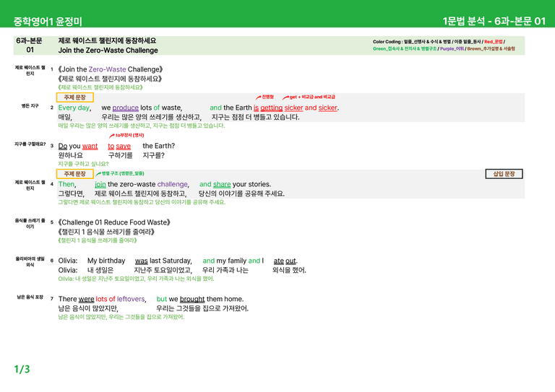Click the '주제 문장' box above sentence 2

pos(74,97)
